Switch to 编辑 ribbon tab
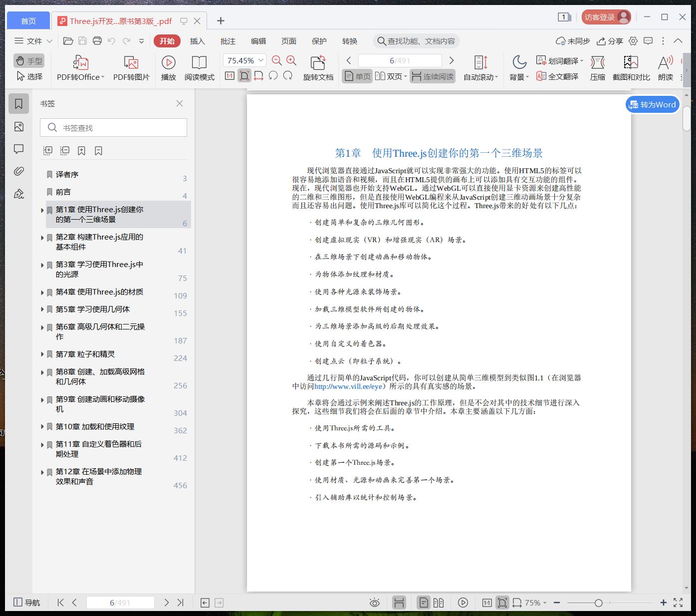Viewport: 696px width, 616px height. click(x=258, y=41)
